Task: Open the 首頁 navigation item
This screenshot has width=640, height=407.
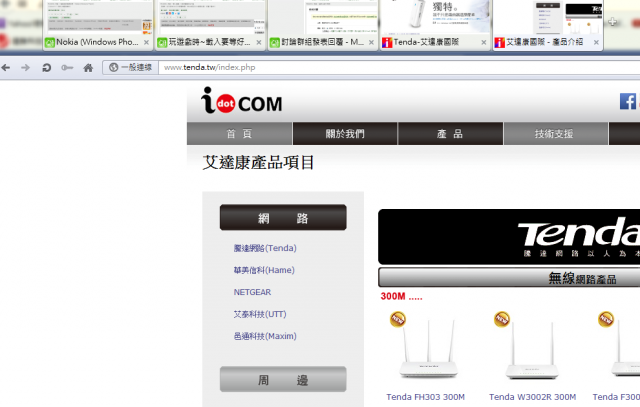Action: (x=240, y=133)
